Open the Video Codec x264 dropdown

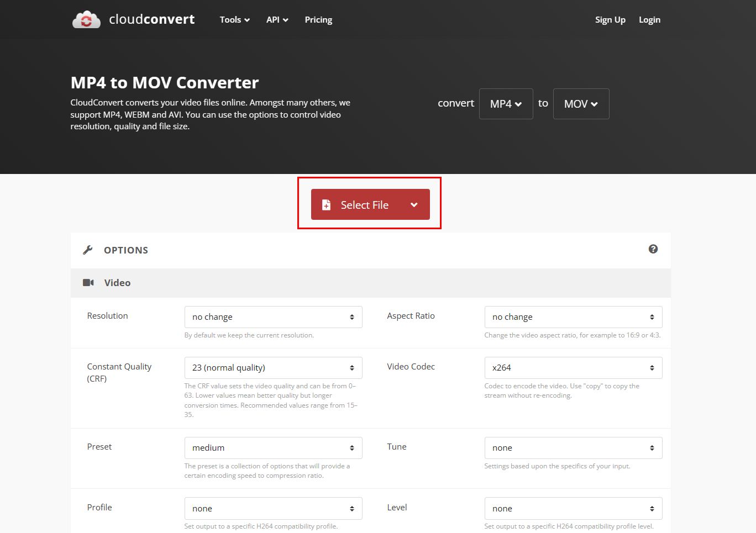click(x=573, y=368)
